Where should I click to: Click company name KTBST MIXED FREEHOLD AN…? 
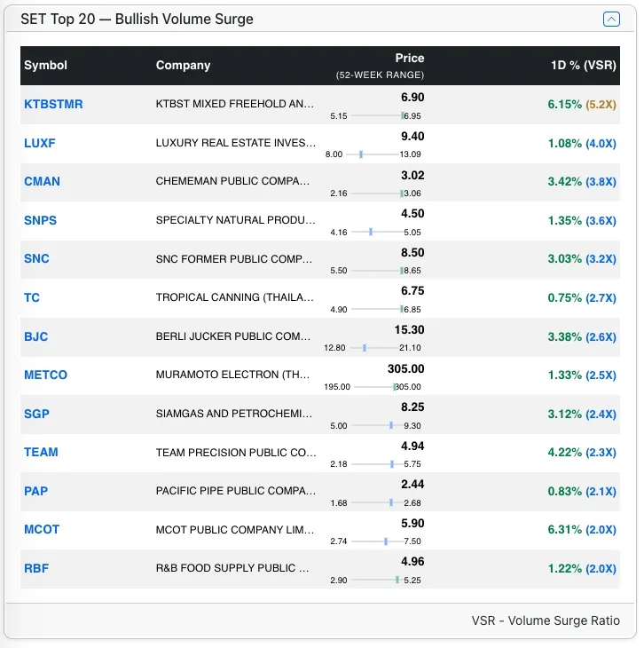click(235, 104)
